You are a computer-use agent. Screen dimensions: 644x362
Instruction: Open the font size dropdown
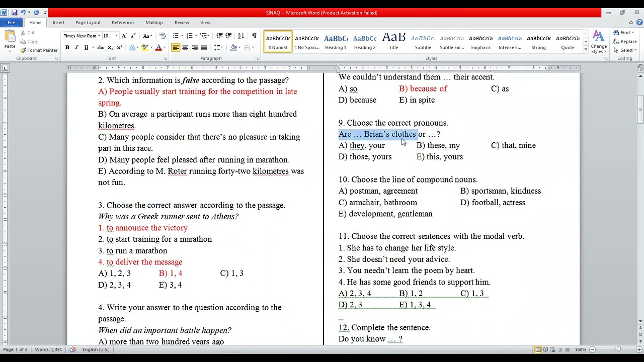point(116,36)
